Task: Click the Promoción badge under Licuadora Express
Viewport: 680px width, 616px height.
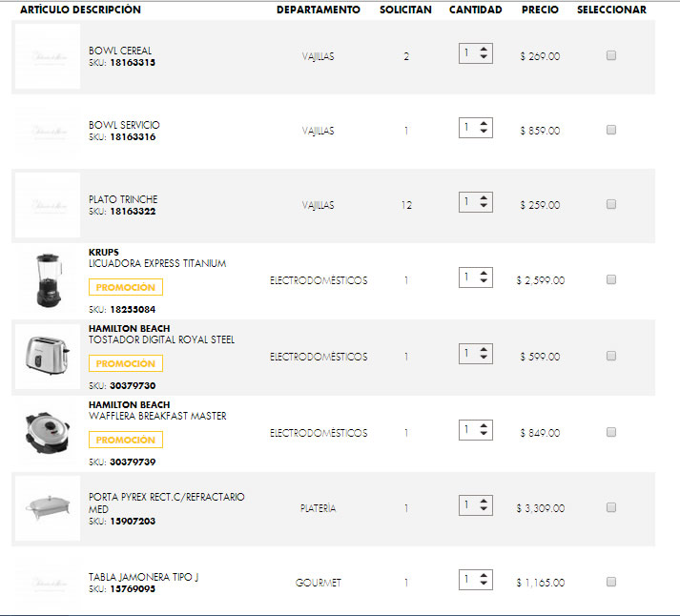Action: (x=126, y=287)
